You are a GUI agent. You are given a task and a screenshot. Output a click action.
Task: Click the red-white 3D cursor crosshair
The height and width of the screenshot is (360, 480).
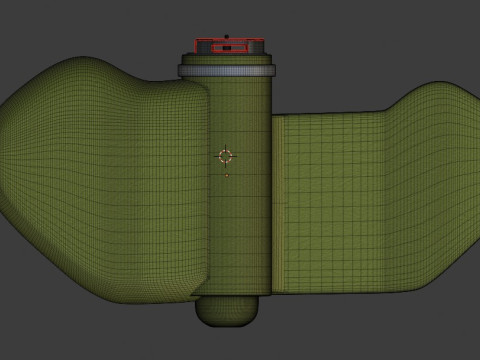pyautogui.click(x=226, y=156)
